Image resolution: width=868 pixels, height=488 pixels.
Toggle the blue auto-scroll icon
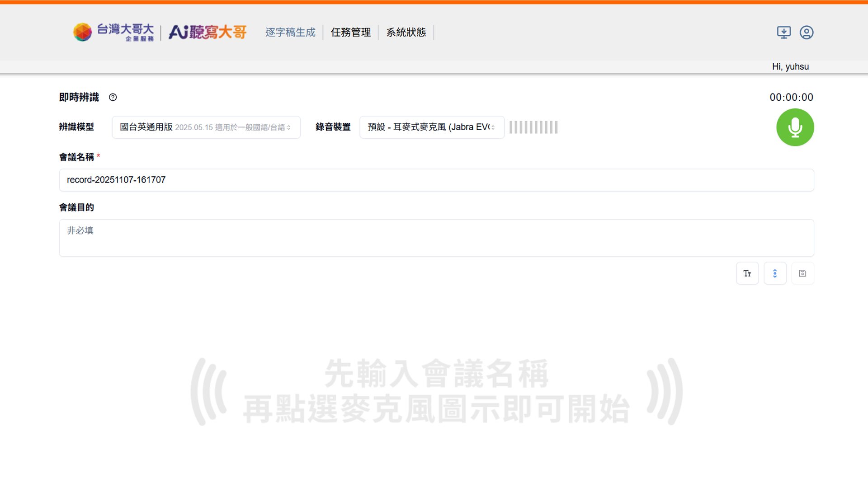tap(775, 273)
